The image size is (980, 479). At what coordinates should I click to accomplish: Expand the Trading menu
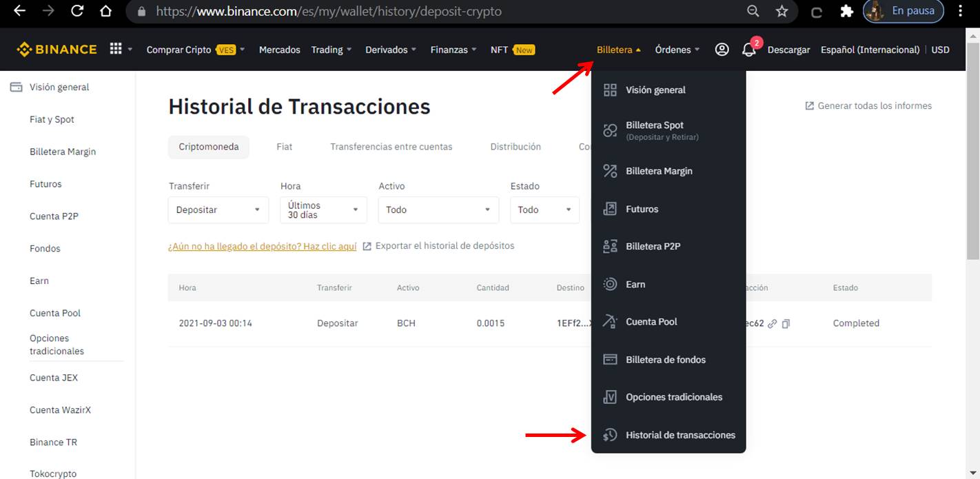coord(331,50)
